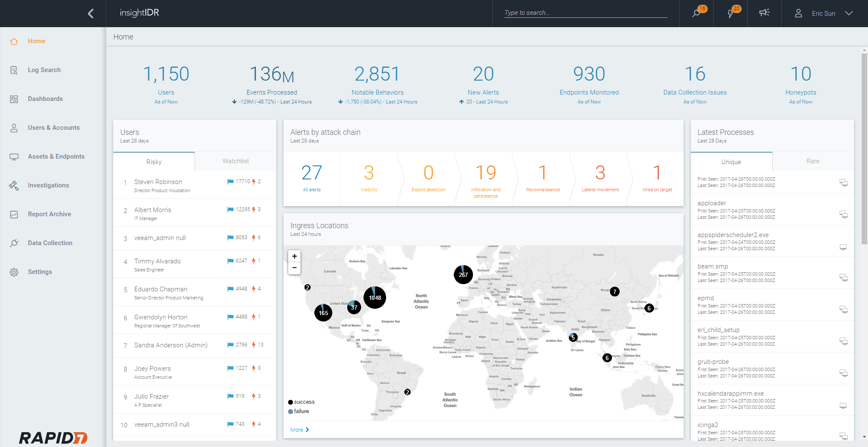
Task: Zoom in on the ingress map
Action: click(295, 256)
